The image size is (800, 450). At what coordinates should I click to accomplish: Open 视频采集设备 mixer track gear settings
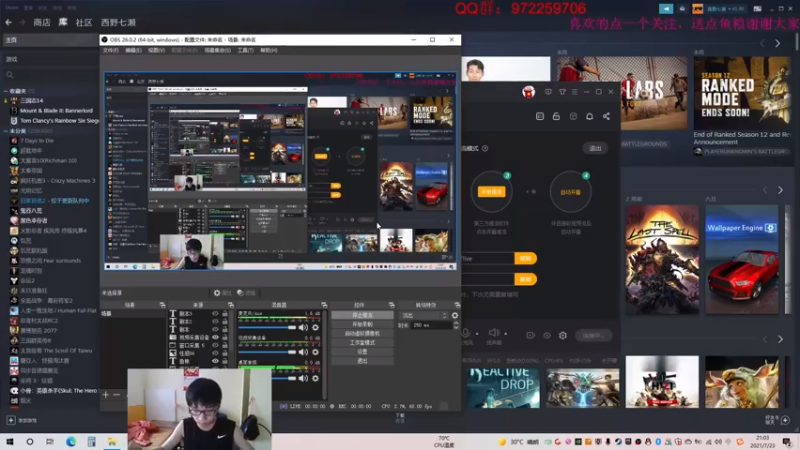click(x=315, y=352)
